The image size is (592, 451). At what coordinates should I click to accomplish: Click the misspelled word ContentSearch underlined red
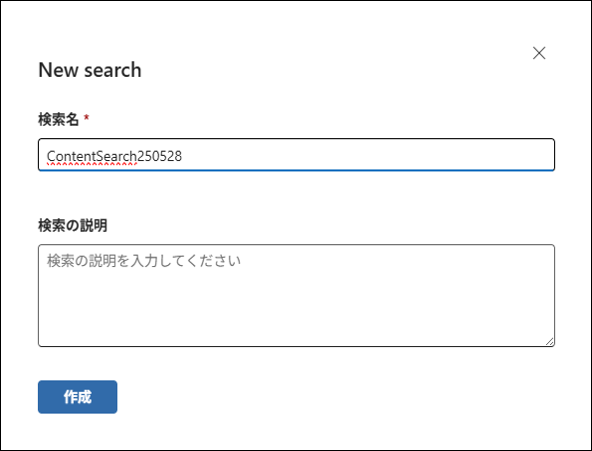coord(91,156)
